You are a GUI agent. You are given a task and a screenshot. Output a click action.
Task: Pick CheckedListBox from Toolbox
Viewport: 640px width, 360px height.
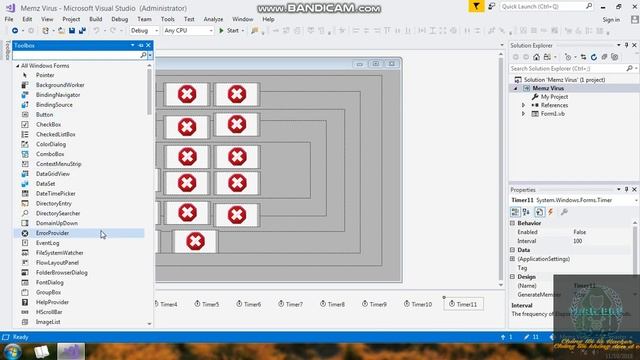tap(56, 134)
